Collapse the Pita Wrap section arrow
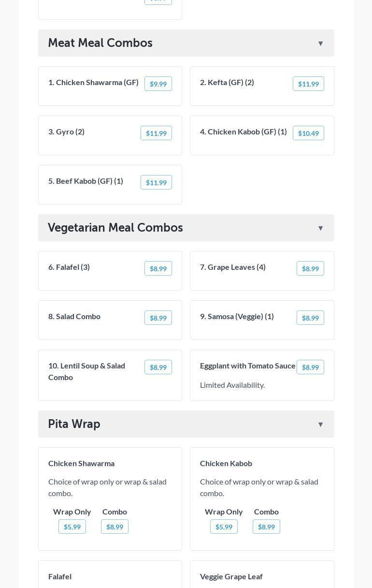Image resolution: width=372 pixels, height=588 pixels. [320, 425]
